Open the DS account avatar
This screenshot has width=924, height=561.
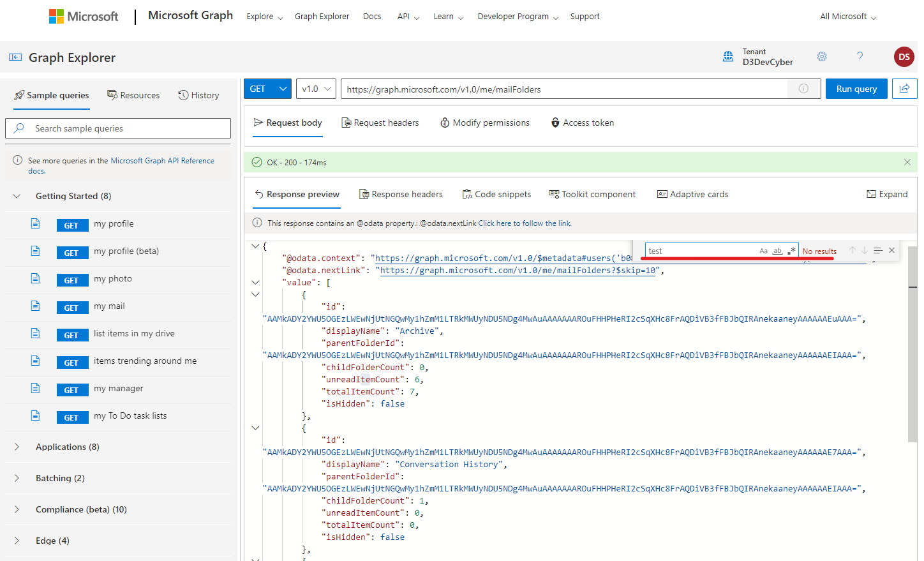click(x=904, y=57)
